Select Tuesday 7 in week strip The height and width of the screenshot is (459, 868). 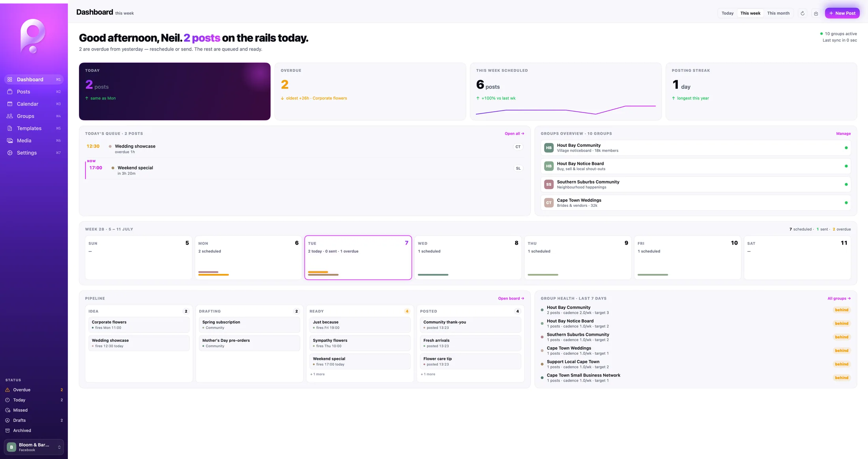358,258
